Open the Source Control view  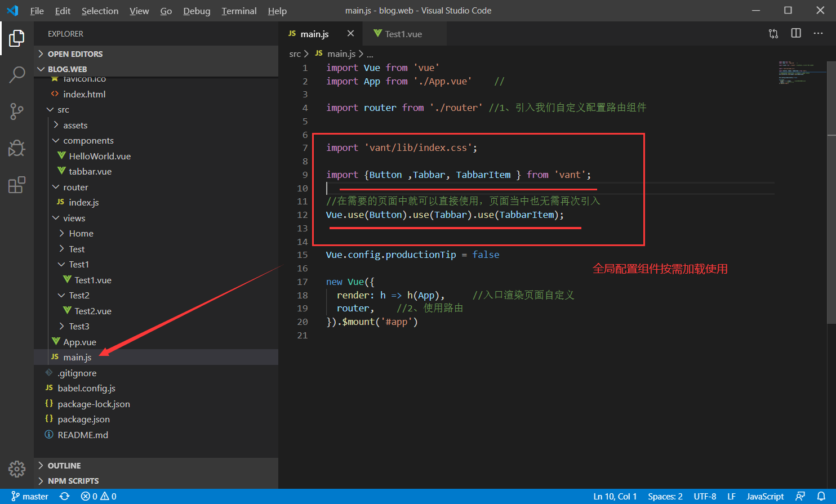tap(17, 111)
